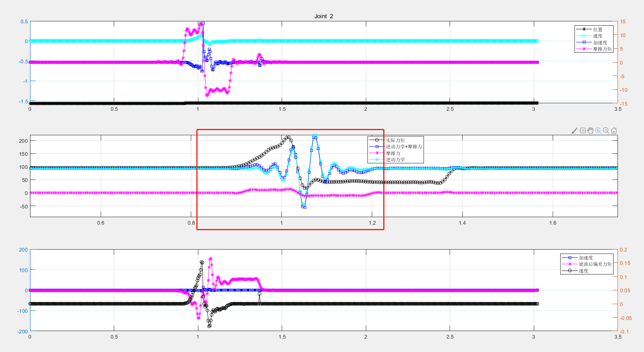Enable the data tips tool
The height and width of the screenshot is (352, 644).
point(582,131)
